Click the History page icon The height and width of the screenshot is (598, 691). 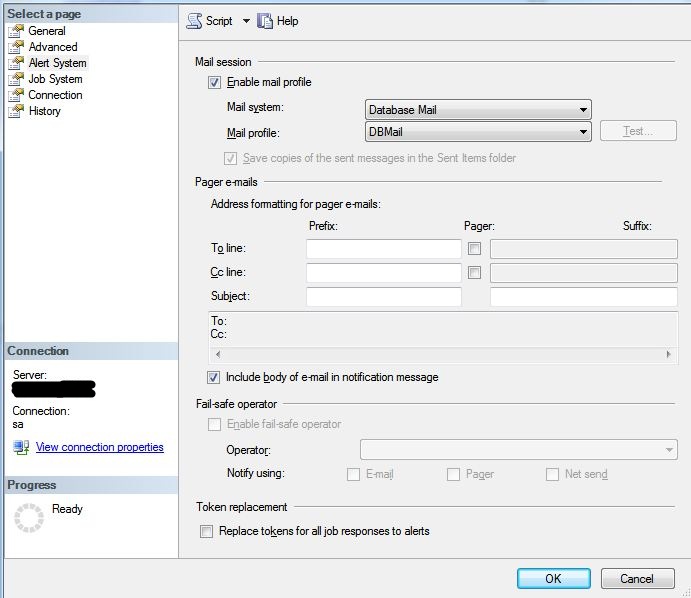coord(16,111)
